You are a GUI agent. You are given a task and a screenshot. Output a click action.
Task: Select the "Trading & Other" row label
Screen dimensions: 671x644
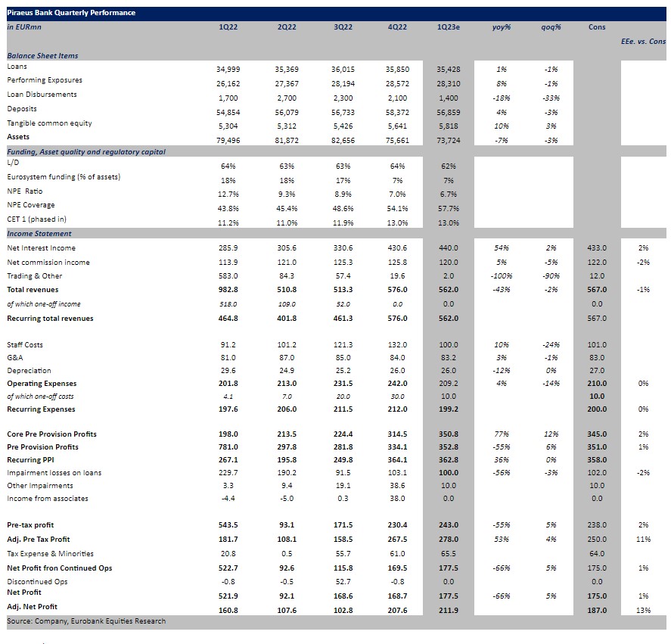pyautogui.click(x=34, y=276)
